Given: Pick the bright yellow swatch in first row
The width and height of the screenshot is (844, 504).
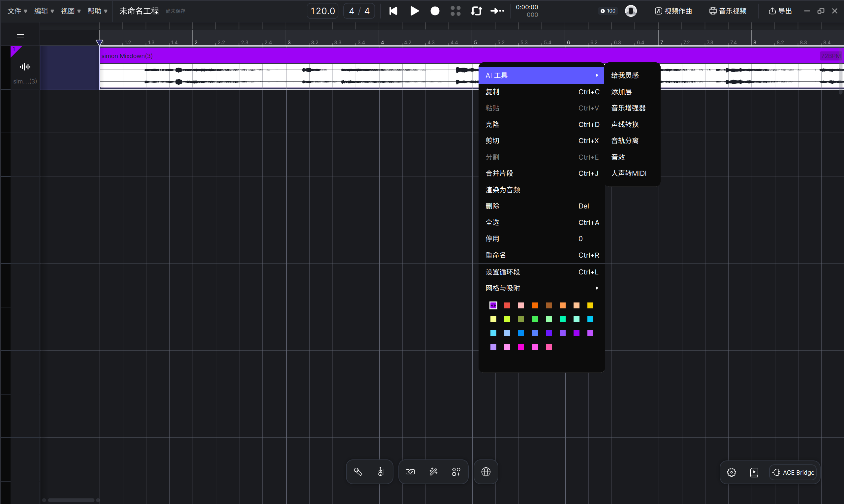Looking at the screenshot, I should pyautogui.click(x=590, y=305).
